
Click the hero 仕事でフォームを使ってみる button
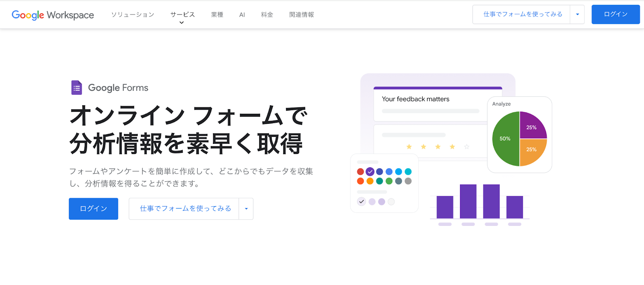point(185,209)
